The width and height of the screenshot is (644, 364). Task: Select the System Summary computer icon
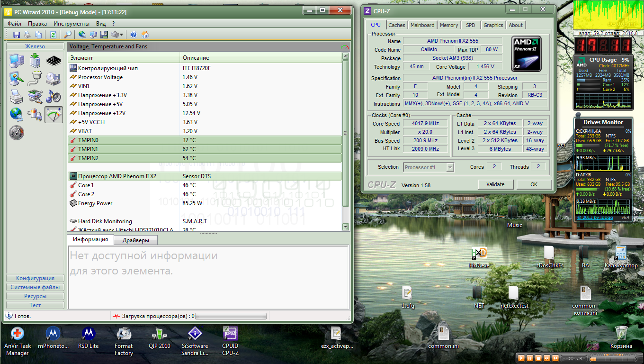(x=17, y=61)
